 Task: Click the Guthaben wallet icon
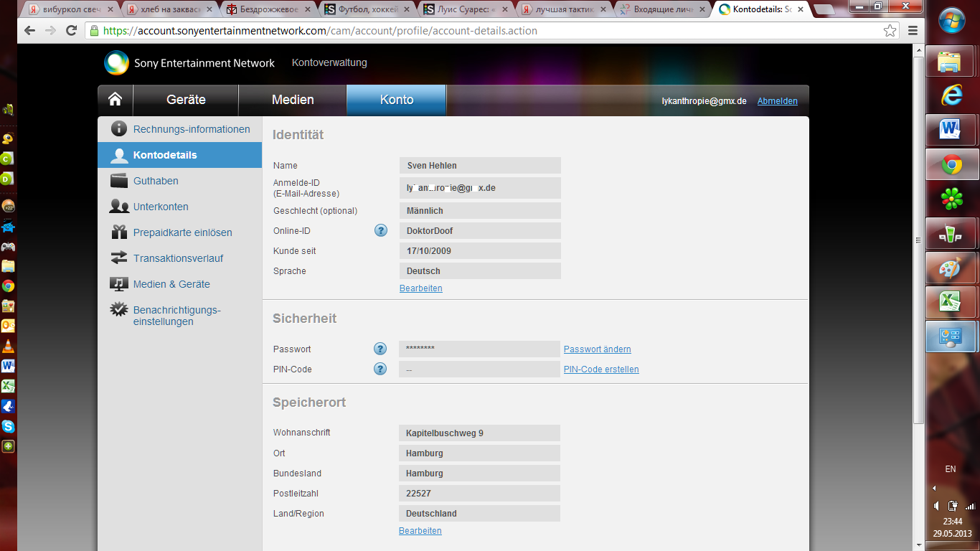[x=119, y=181]
